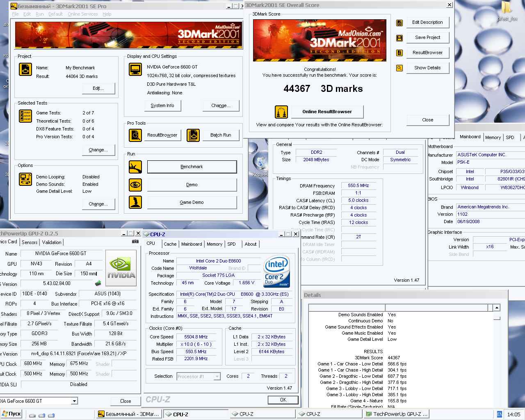Switch to the Cache tab in CPU-Z
Image resolution: width=525 pixels, height=420 pixels.
coord(170,244)
